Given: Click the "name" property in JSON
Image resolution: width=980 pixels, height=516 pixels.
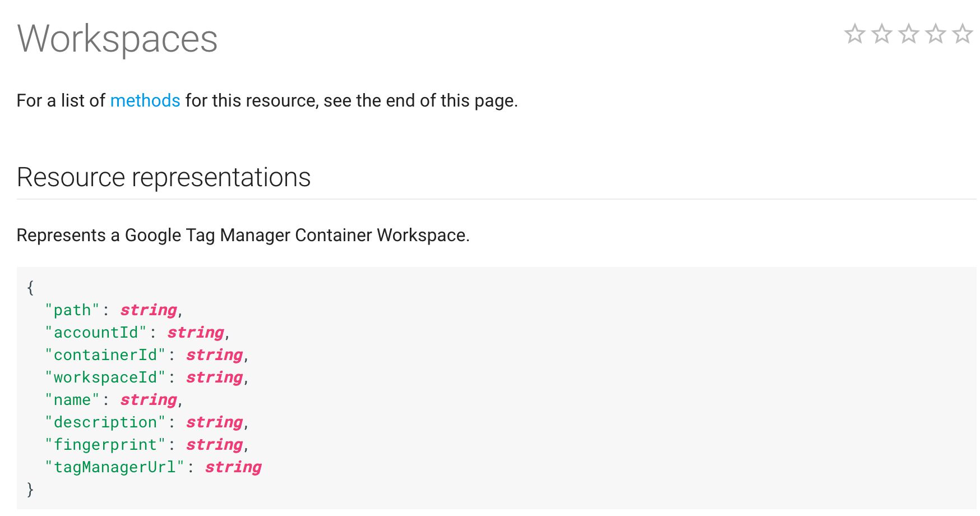Looking at the screenshot, I should (x=72, y=400).
